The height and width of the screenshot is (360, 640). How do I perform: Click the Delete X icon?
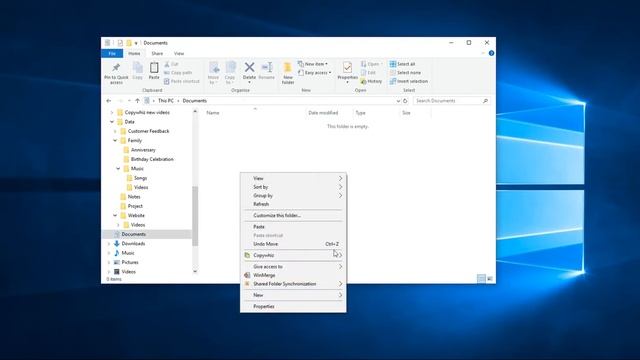249,67
